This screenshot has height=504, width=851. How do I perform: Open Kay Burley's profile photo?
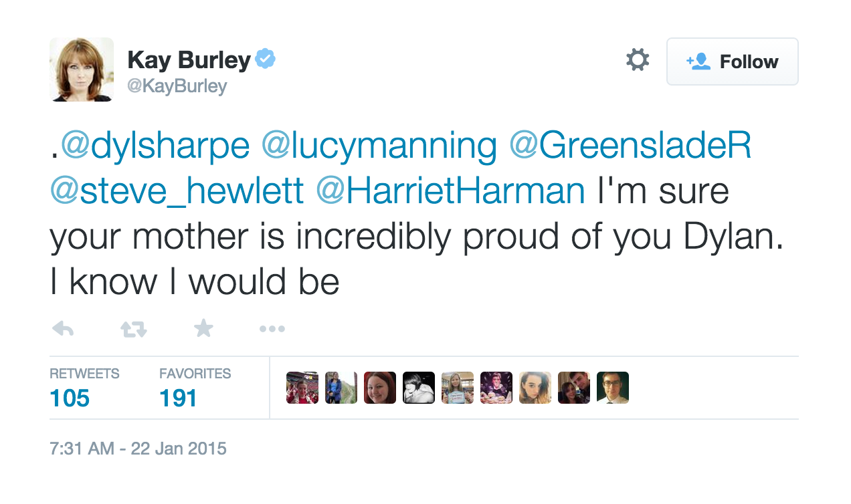82,70
